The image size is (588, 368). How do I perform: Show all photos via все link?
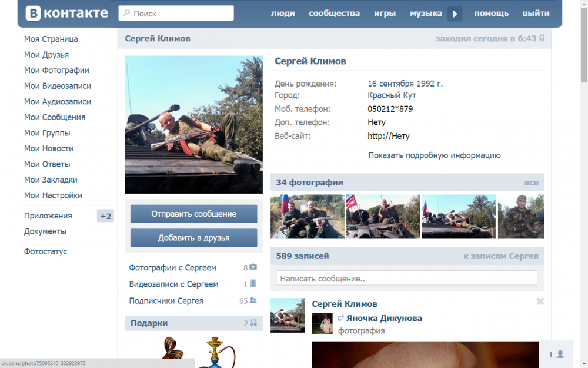532,183
